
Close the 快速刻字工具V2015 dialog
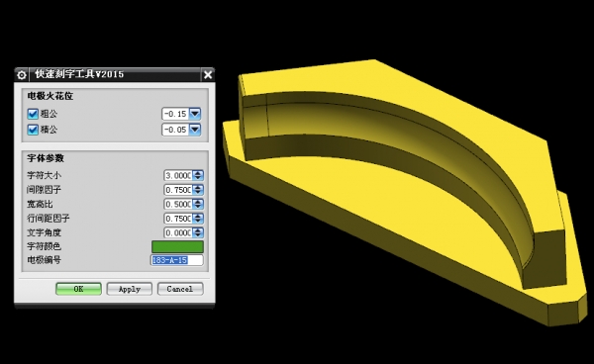pyautogui.click(x=208, y=75)
